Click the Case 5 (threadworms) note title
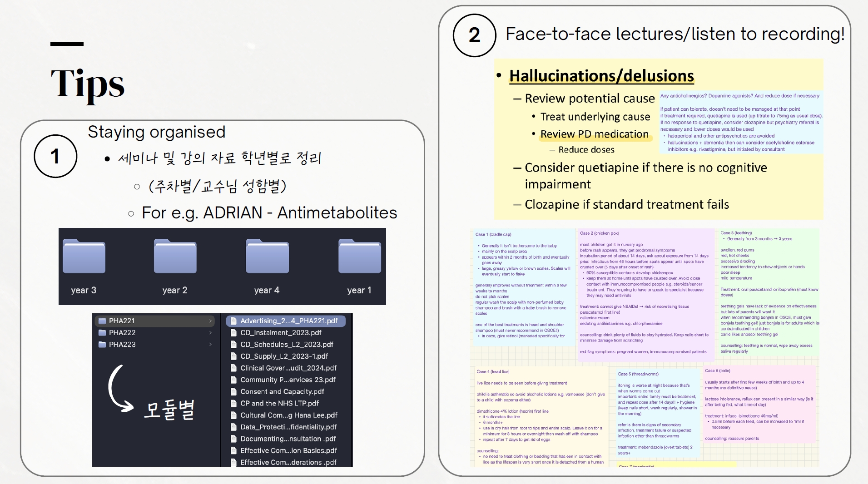Screen dimensions: 868x484 638,374
